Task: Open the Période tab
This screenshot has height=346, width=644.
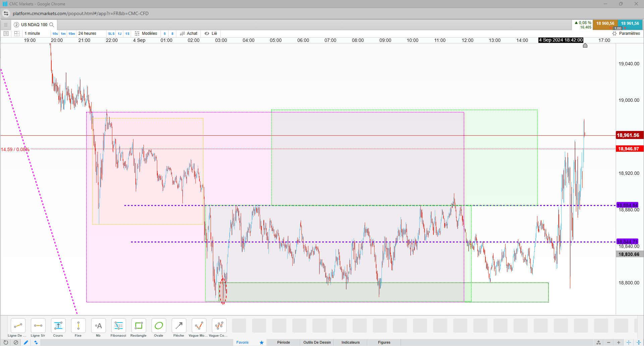Action: point(284,342)
